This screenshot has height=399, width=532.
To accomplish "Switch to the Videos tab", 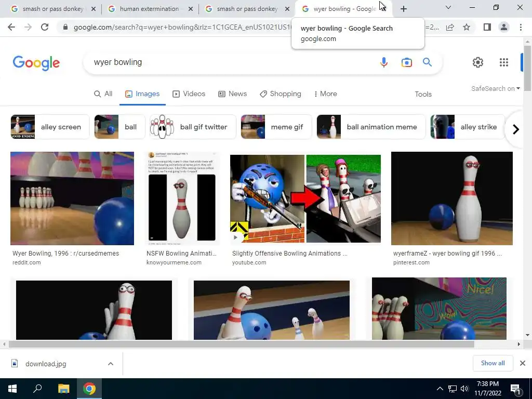I will [189, 94].
